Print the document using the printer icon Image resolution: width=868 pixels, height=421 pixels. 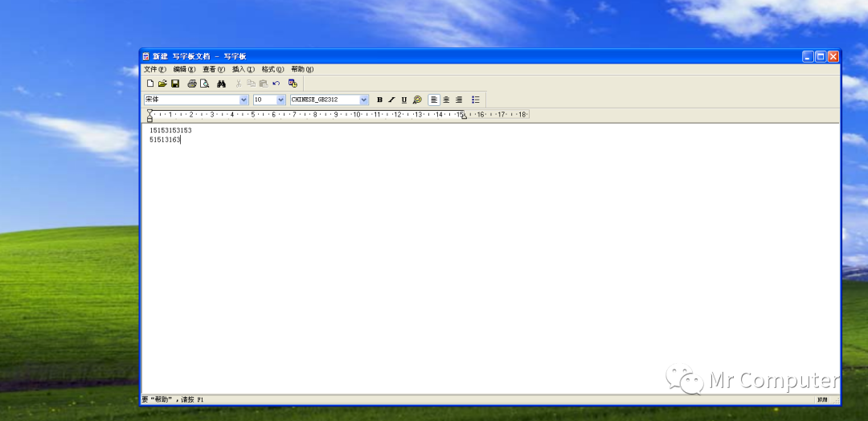coord(192,84)
